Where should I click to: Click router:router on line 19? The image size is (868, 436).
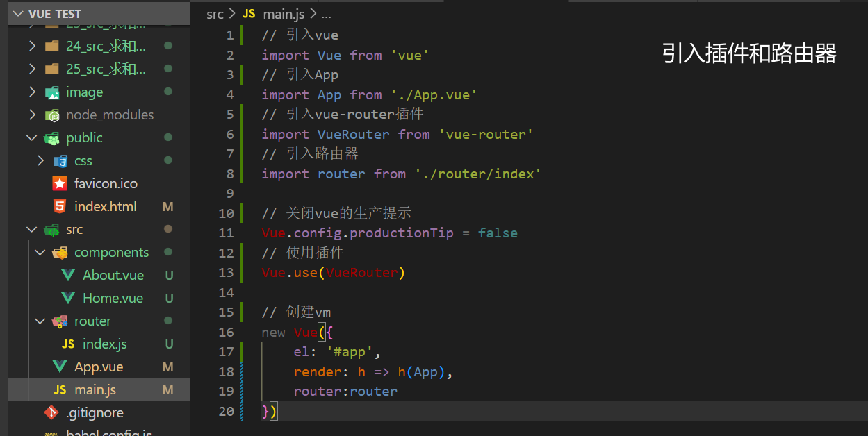pos(345,391)
